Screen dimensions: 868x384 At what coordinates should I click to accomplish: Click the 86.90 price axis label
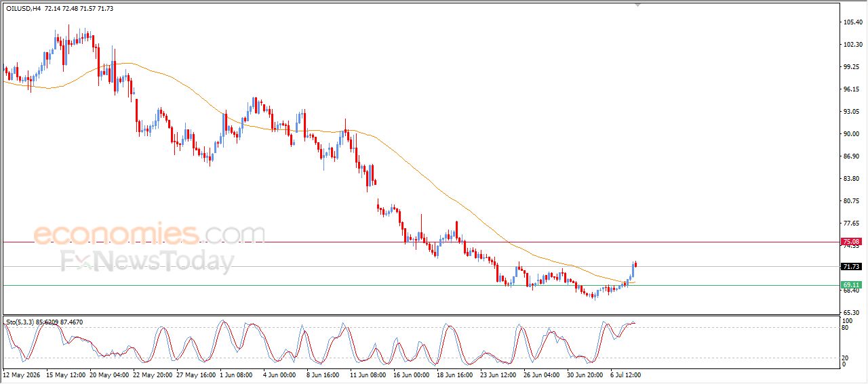(x=851, y=156)
